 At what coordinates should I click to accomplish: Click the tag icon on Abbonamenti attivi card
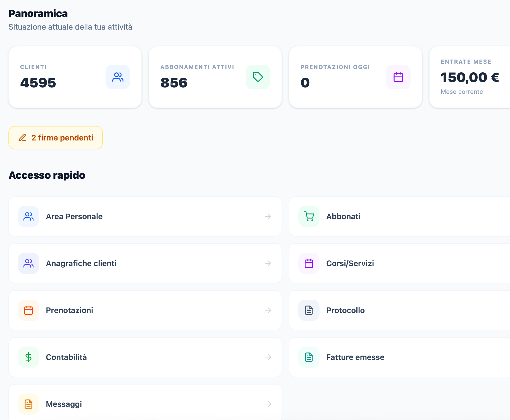point(258,77)
